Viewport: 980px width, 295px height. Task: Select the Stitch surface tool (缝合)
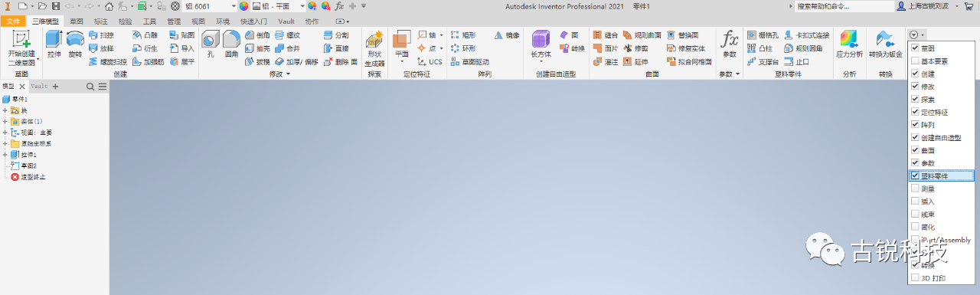(x=606, y=35)
